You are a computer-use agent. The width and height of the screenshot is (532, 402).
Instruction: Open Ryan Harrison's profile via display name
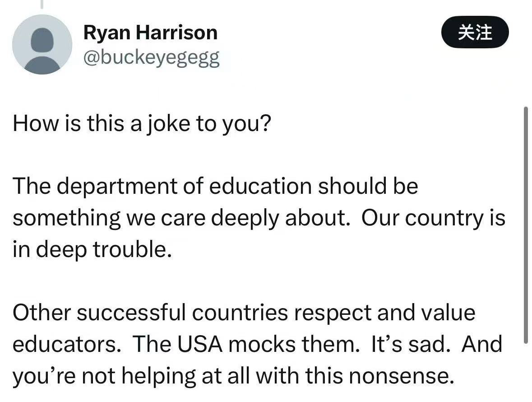[150, 33]
